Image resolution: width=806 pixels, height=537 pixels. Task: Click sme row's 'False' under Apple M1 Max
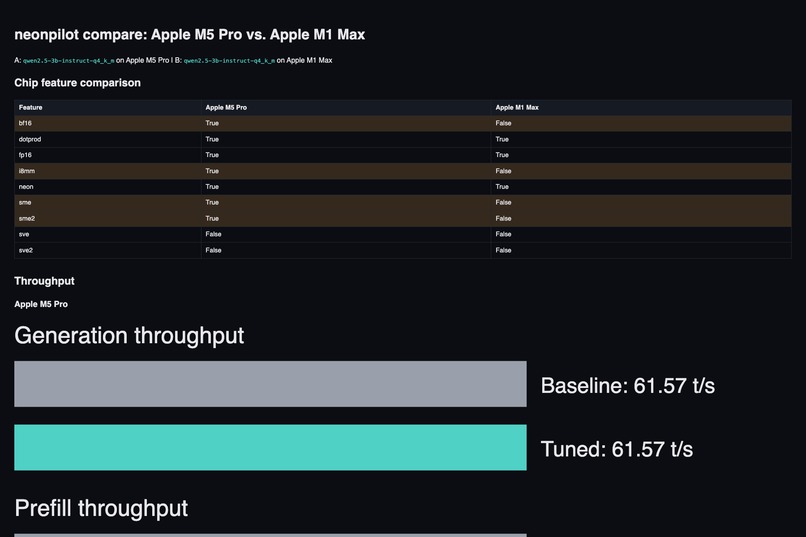pyautogui.click(x=503, y=202)
